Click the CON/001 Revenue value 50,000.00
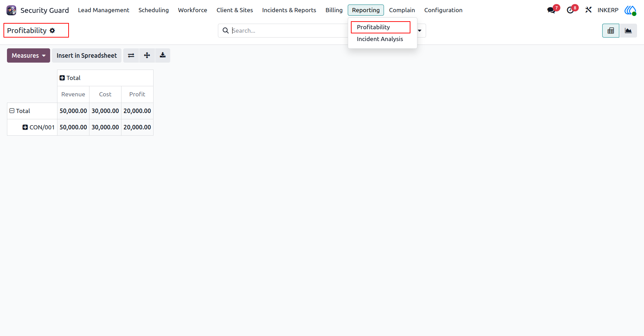The height and width of the screenshot is (336, 644). [x=73, y=127]
